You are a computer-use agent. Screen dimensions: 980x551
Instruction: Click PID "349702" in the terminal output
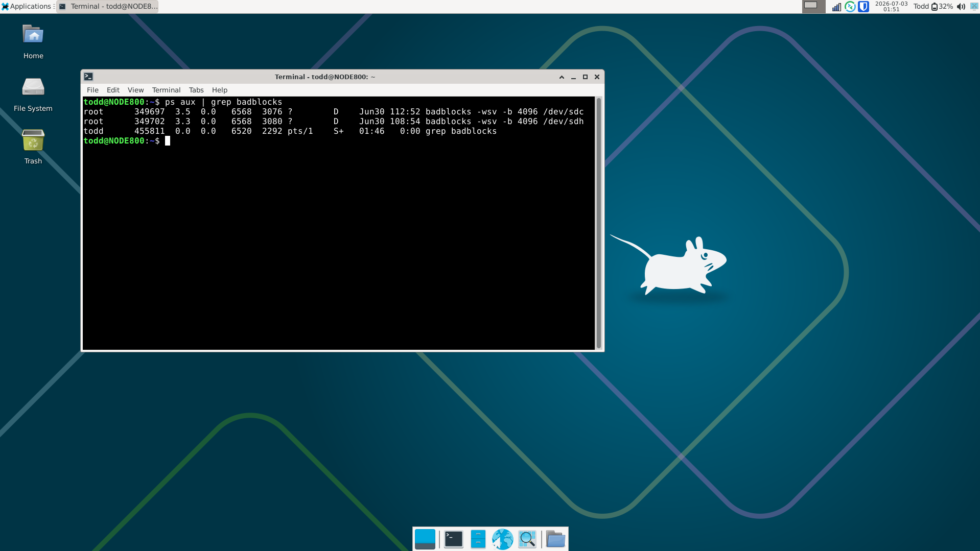[x=149, y=122]
